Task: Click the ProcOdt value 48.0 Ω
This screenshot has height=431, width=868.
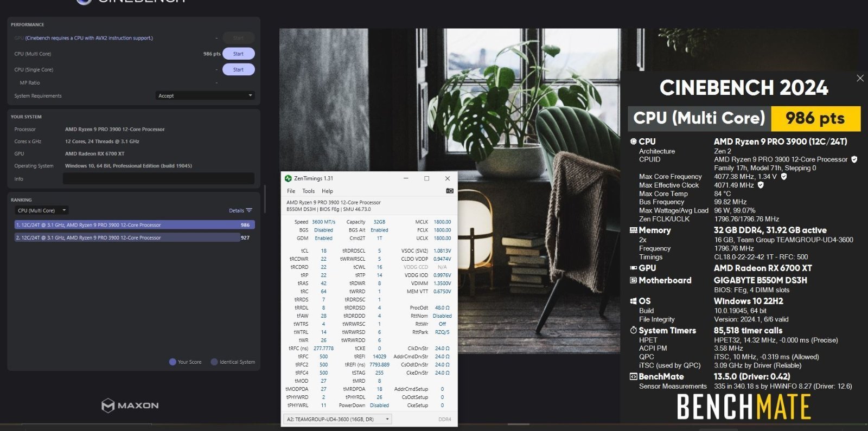Action: pyautogui.click(x=442, y=308)
